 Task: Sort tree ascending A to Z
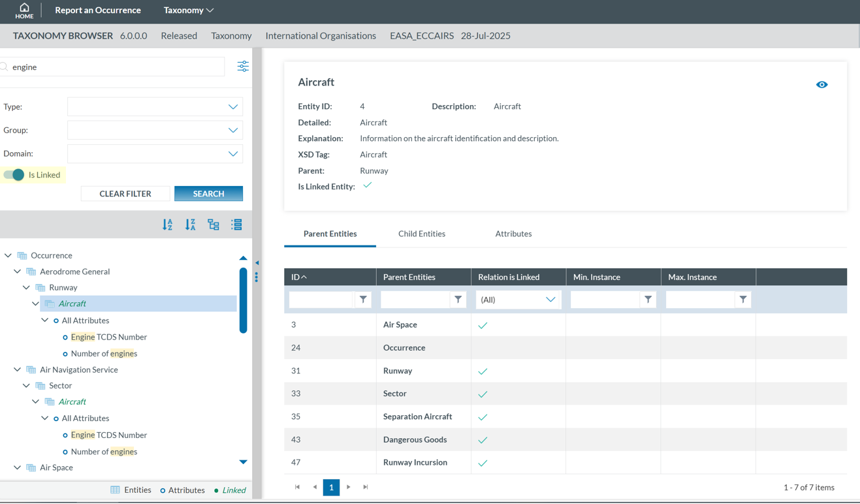click(x=168, y=225)
